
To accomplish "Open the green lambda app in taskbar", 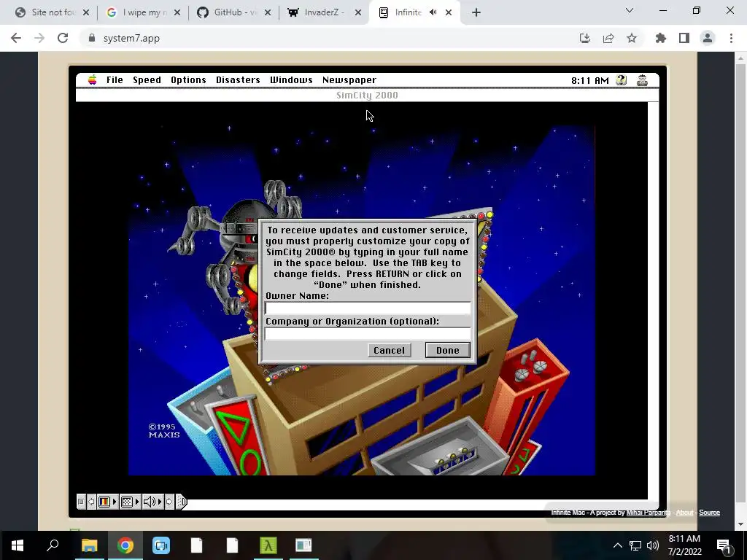I will 268,545.
